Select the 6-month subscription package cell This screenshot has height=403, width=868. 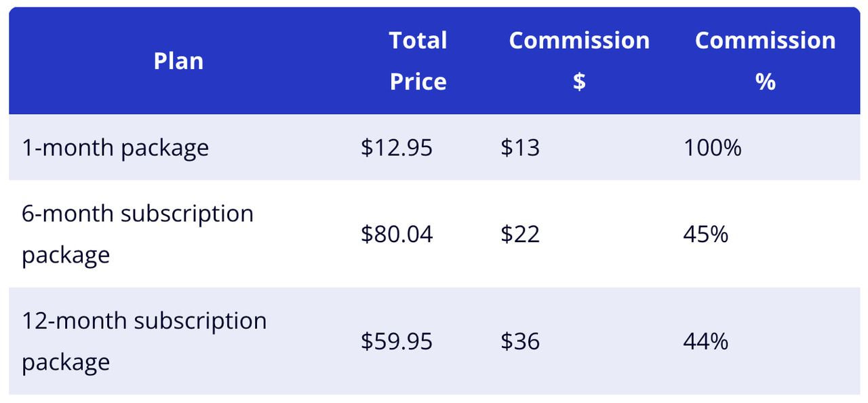[x=138, y=234]
